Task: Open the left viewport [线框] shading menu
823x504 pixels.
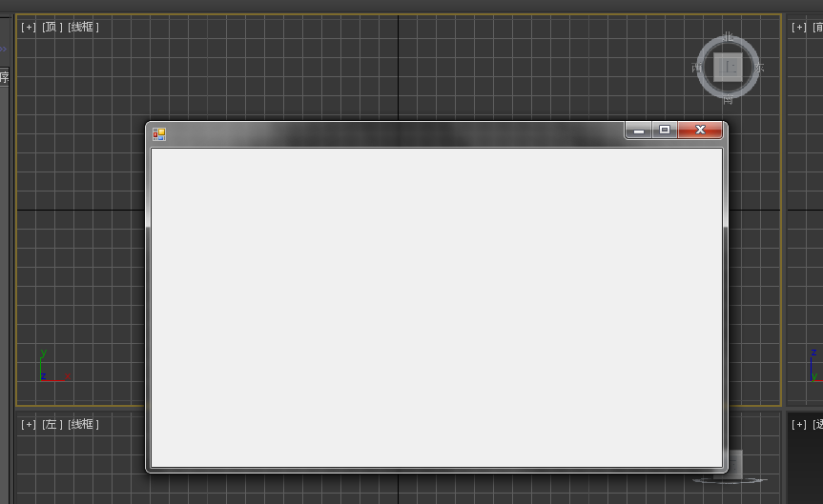Action: coord(83,424)
